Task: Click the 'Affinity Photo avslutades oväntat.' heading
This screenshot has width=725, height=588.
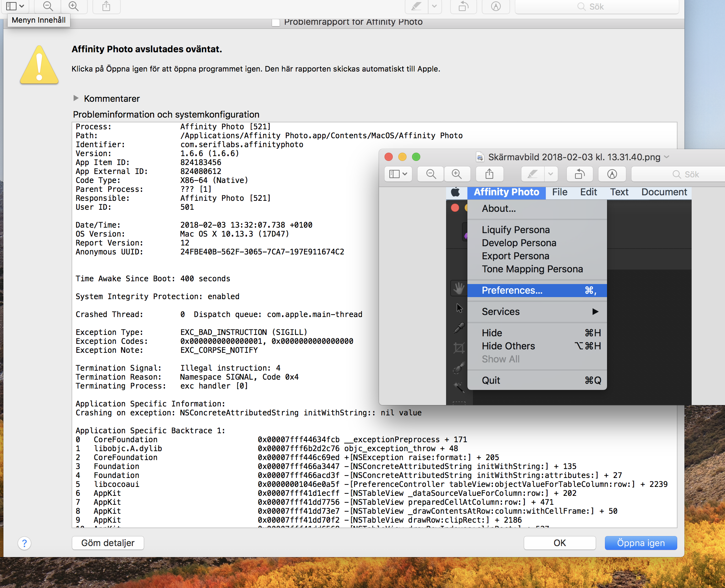Action: [147, 49]
